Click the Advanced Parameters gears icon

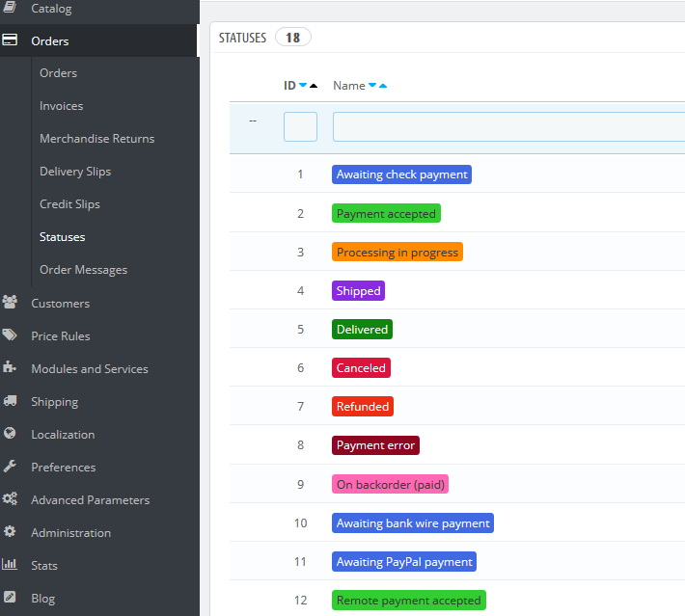[x=11, y=499]
